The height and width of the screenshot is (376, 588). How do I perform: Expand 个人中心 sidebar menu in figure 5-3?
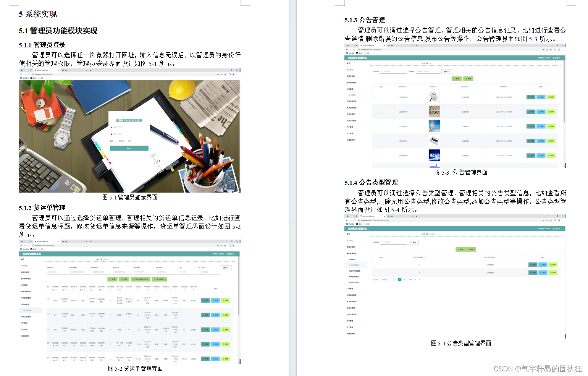[356, 70]
